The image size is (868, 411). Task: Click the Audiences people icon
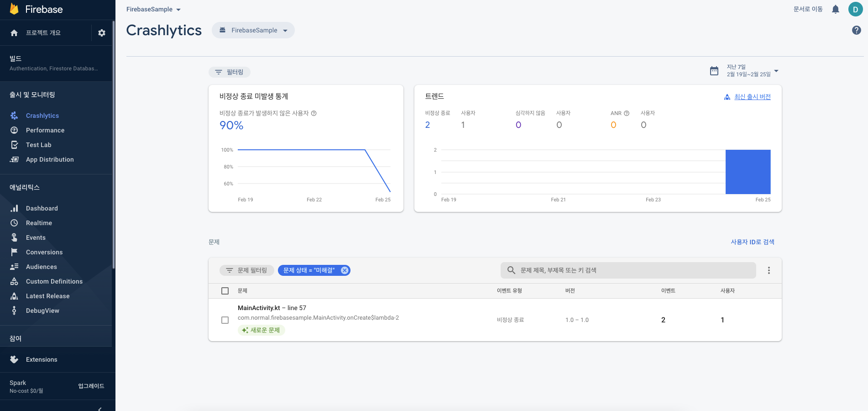click(14, 267)
